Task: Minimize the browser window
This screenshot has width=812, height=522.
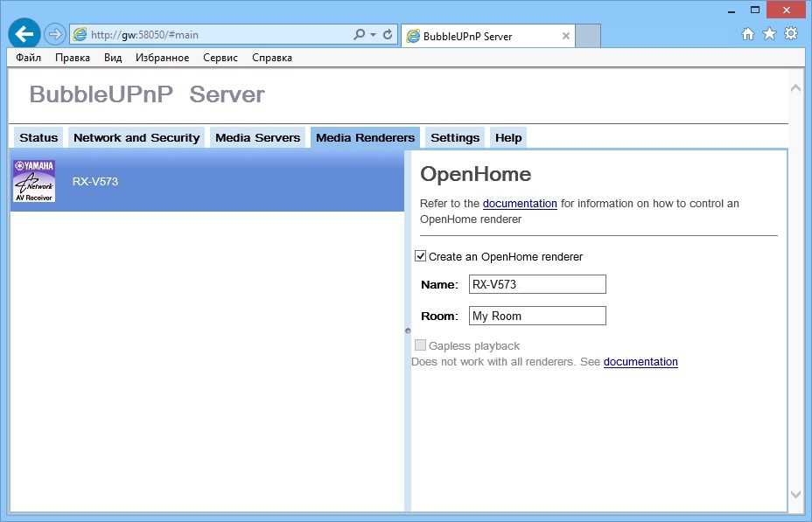Action: pos(731,10)
